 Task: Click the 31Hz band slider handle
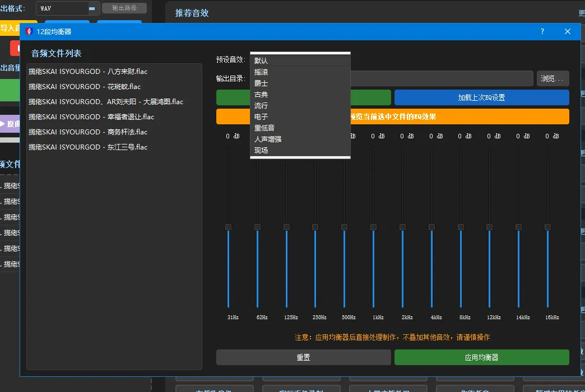click(x=228, y=227)
